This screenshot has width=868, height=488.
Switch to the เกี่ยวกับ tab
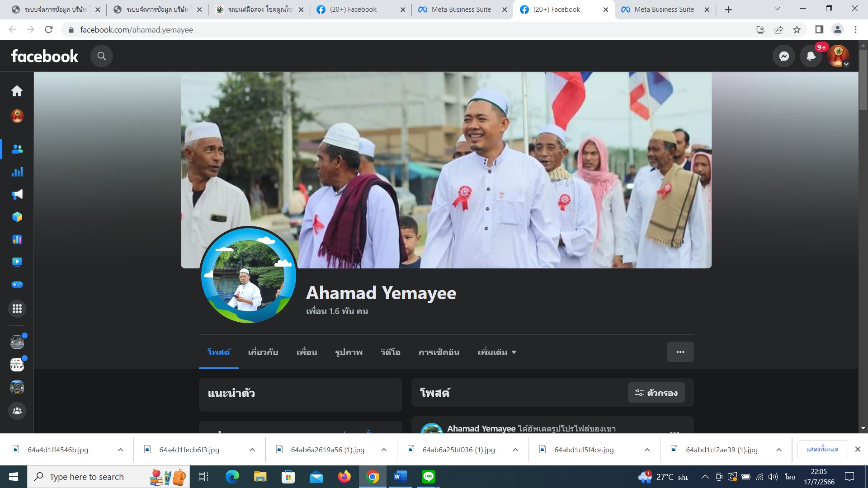pyautogui.click(x=263, y=352)
